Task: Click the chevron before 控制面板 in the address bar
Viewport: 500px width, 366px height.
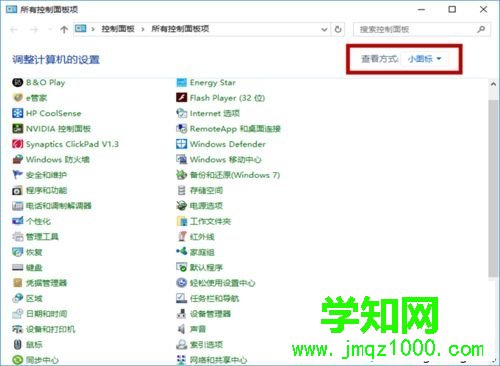Action: 93,29
